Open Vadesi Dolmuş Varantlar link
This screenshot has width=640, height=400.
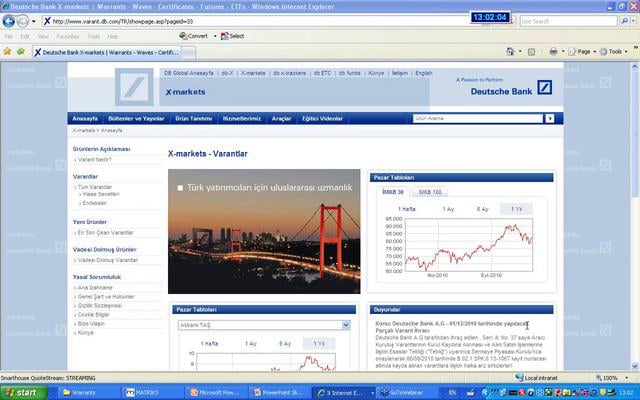[108, 260]
